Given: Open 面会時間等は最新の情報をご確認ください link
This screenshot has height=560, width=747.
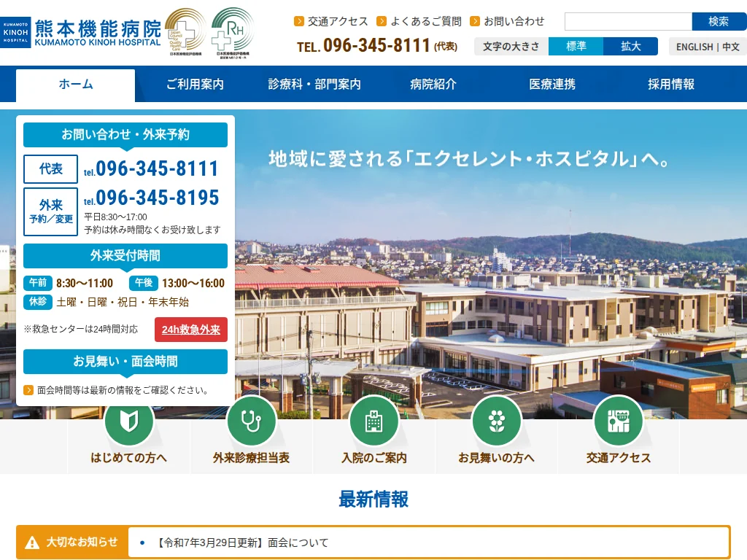Looking at the screenshot, I should [x=123, y=391].
